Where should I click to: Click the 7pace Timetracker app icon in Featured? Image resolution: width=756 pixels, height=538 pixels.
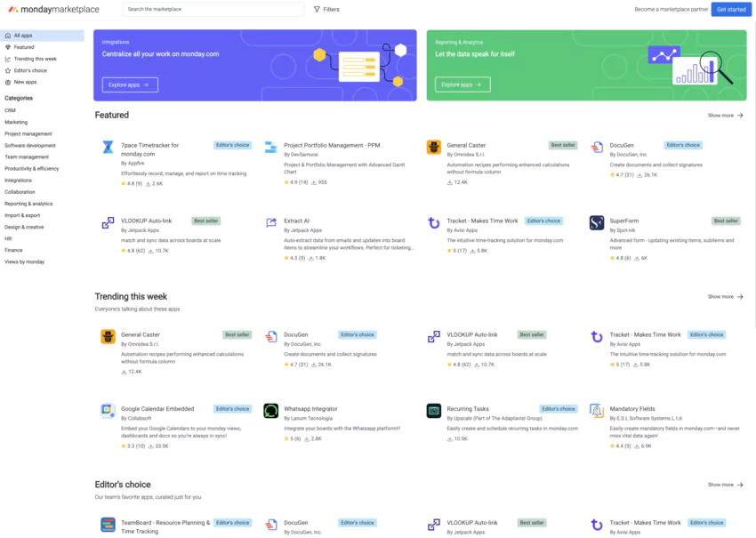(x=108, y=147)
